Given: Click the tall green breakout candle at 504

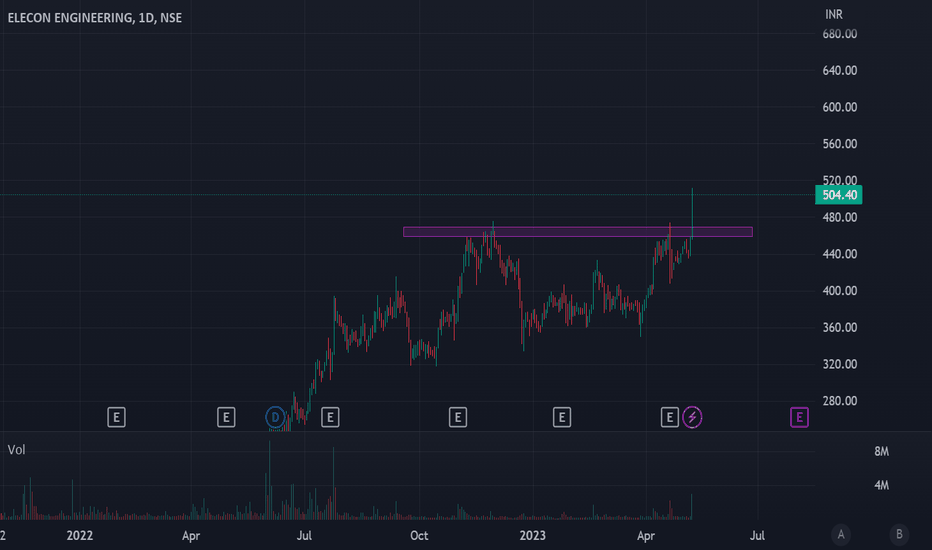Looking at the screenshot, I should point(692,214).
